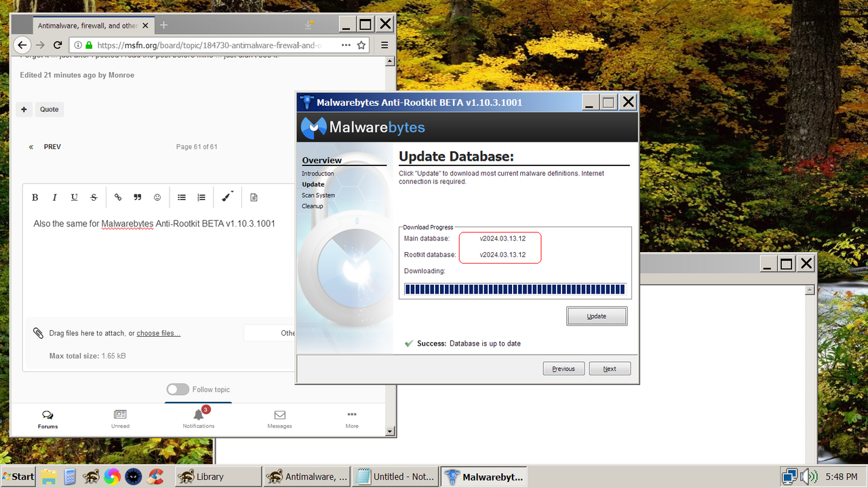Image resolution: width=868 pixels, height=488 pixels.
Task: Open Notifications with red badge
Action: pyautogui.click(x=199, y=418)
